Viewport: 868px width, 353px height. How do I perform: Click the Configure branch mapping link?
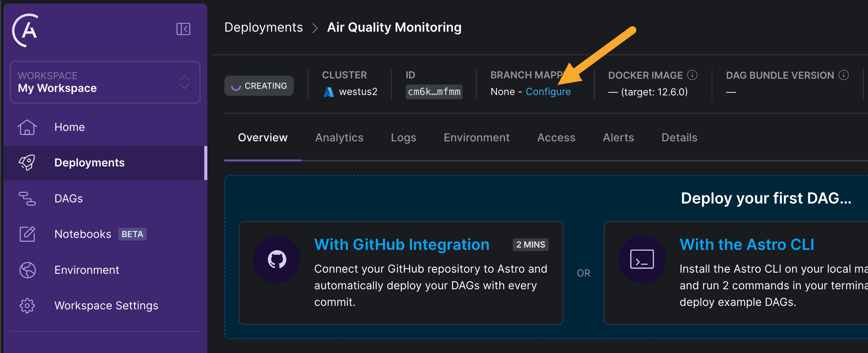click(548, 92)
